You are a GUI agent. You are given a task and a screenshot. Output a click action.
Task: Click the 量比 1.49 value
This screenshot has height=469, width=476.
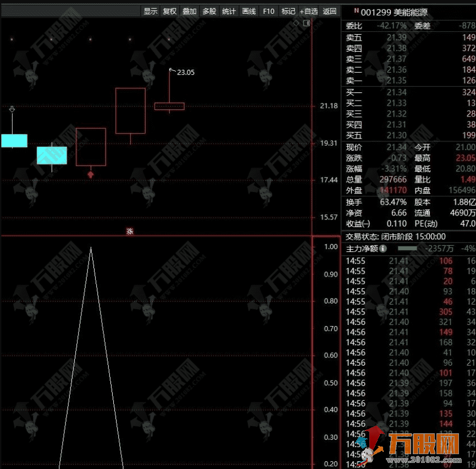[x=468, y=179]
